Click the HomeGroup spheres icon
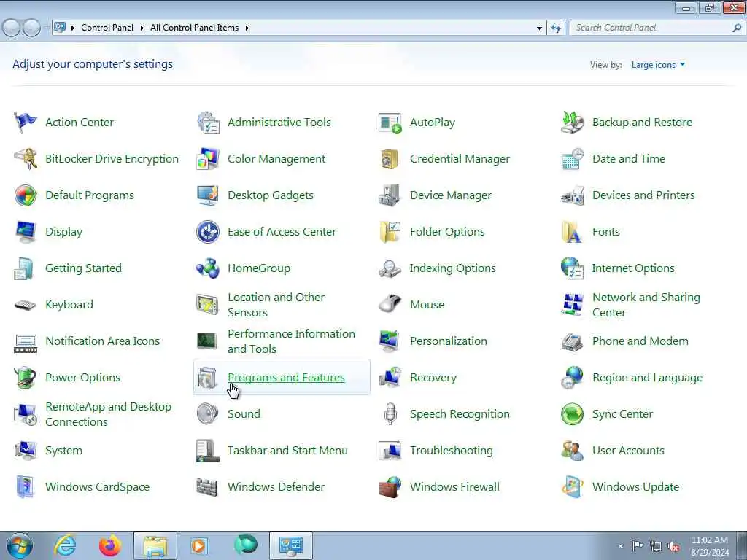The image size is (747, 560). pyautogui.click(x=208, y=268)
